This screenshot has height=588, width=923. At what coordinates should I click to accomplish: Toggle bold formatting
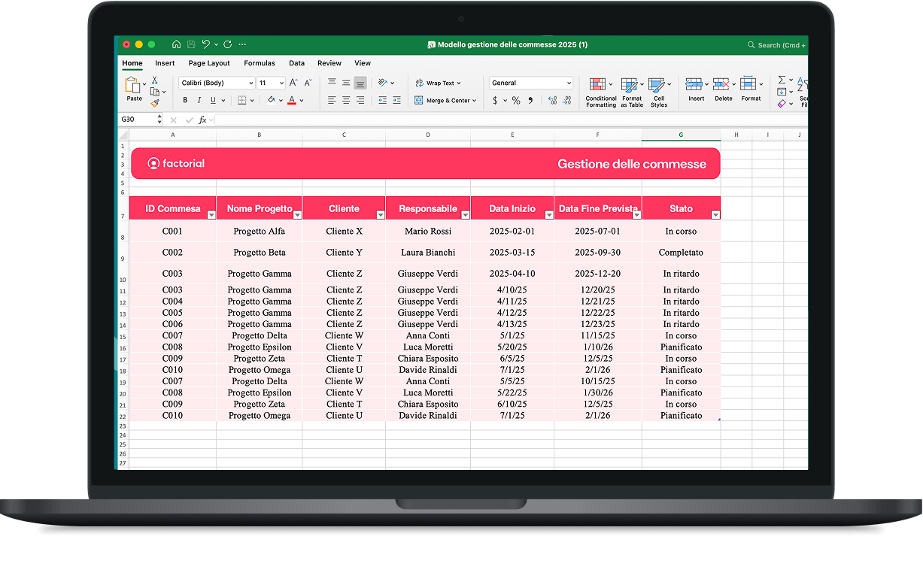click(x=185, y=100)
